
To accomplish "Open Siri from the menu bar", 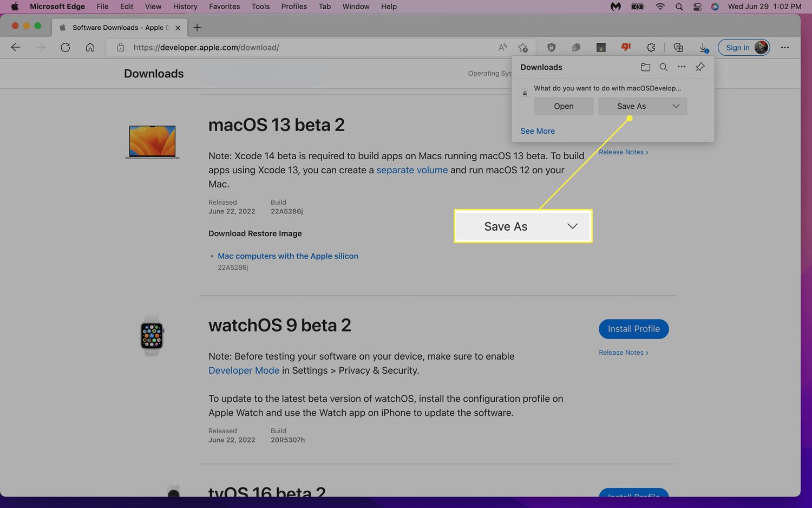I will (x=715, y=6).
